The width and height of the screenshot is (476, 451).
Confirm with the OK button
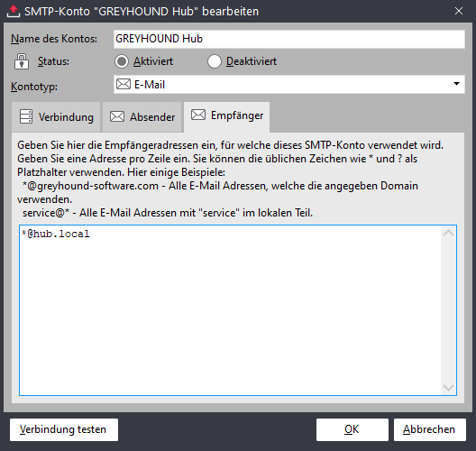pyautogui.click(x=352, y=429)
